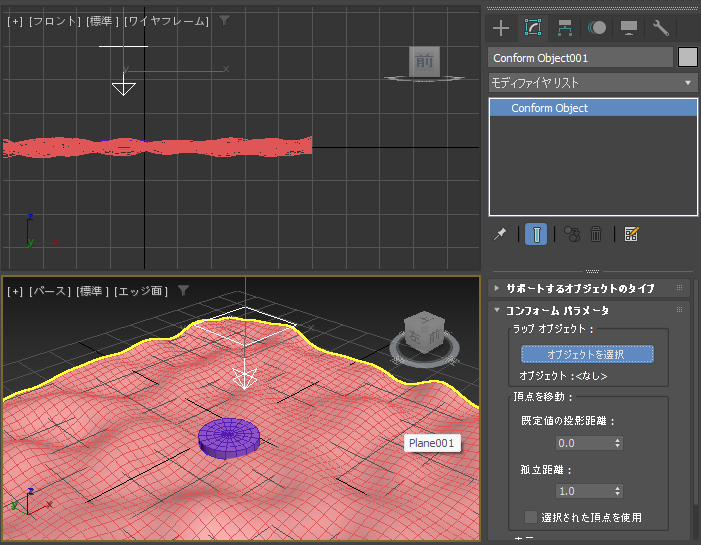This screenshot has width=701, height=545.
Task: Open the モディファイヤ リスト dropdown
Action: (593, 83)
